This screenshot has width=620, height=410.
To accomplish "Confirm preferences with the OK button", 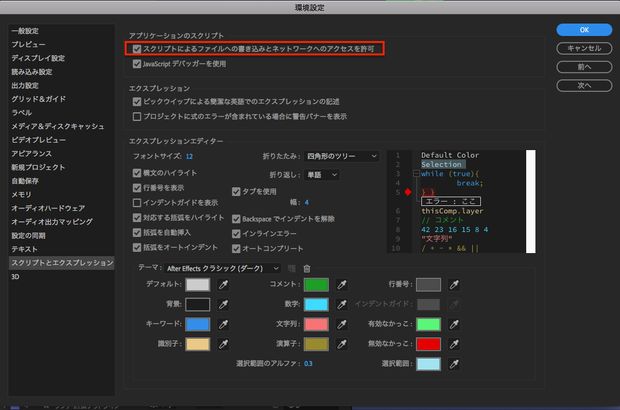I will click(x=584, y=30).
